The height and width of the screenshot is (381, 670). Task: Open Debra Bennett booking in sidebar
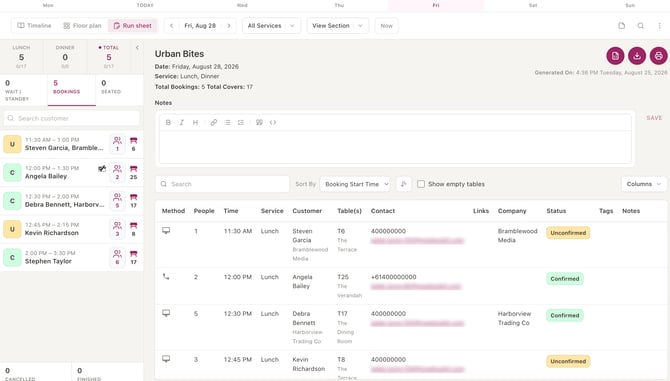click(x=72, y=201)
